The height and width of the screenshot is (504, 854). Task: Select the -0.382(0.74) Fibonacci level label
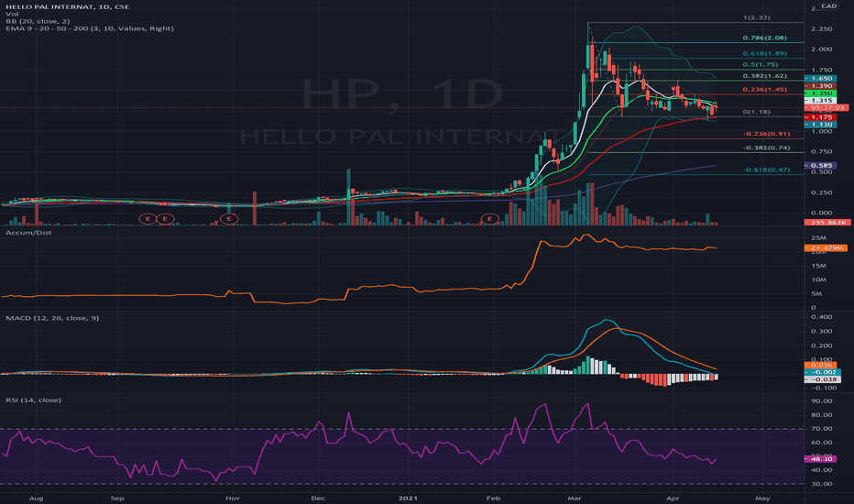click(766, 148)
